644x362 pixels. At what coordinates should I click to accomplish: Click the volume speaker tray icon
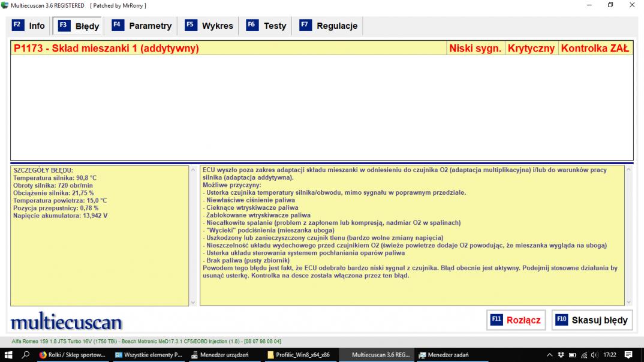pyautogui.click(x=594, y=355)
